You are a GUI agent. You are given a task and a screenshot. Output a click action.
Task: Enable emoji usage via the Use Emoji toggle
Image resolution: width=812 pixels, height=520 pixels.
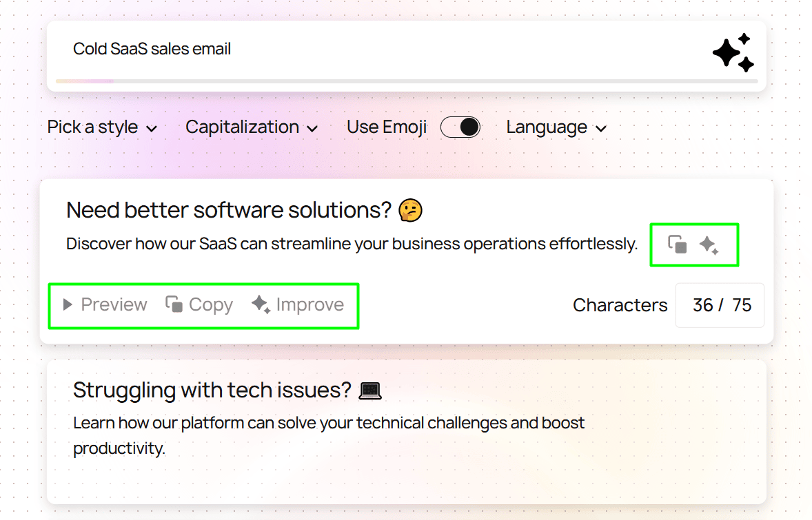pyautogui.click(x=460, y=127)
